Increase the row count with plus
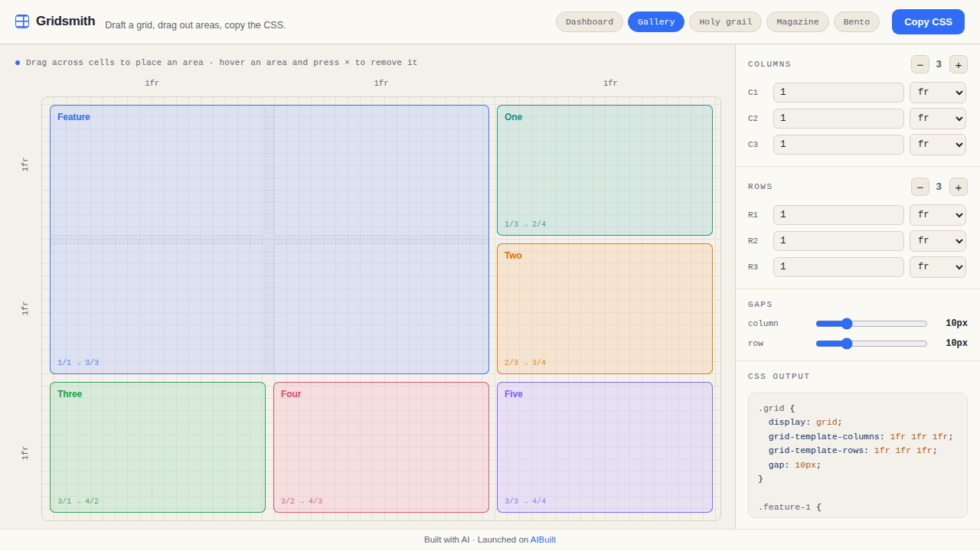 (959, 187)
